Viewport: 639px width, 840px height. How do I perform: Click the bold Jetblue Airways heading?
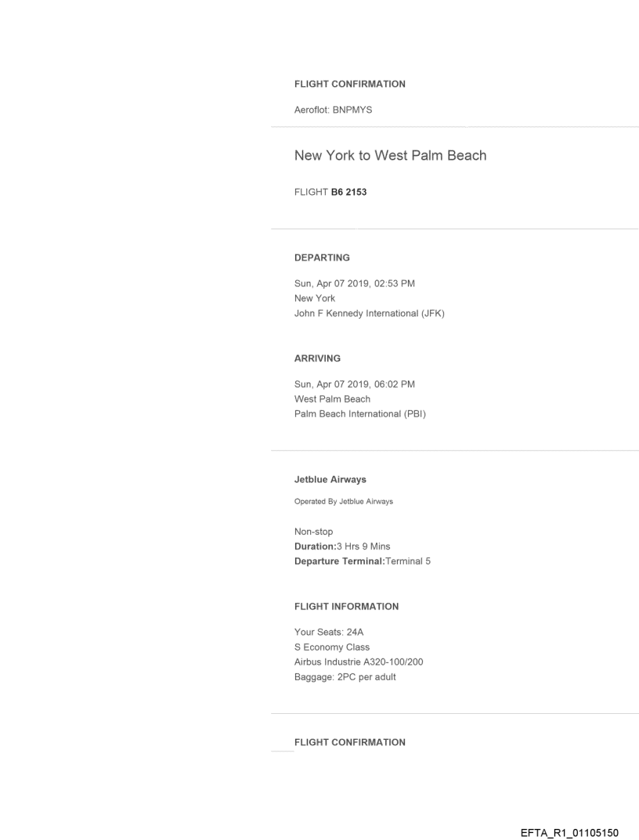pyautogui.click(x=330, y=480)
